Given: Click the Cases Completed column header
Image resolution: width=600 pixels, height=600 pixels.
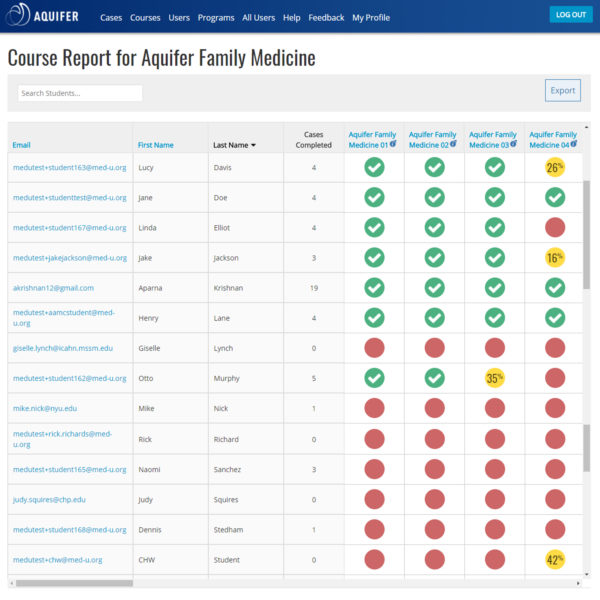Looking at the screenshot, I should point(313,140).
